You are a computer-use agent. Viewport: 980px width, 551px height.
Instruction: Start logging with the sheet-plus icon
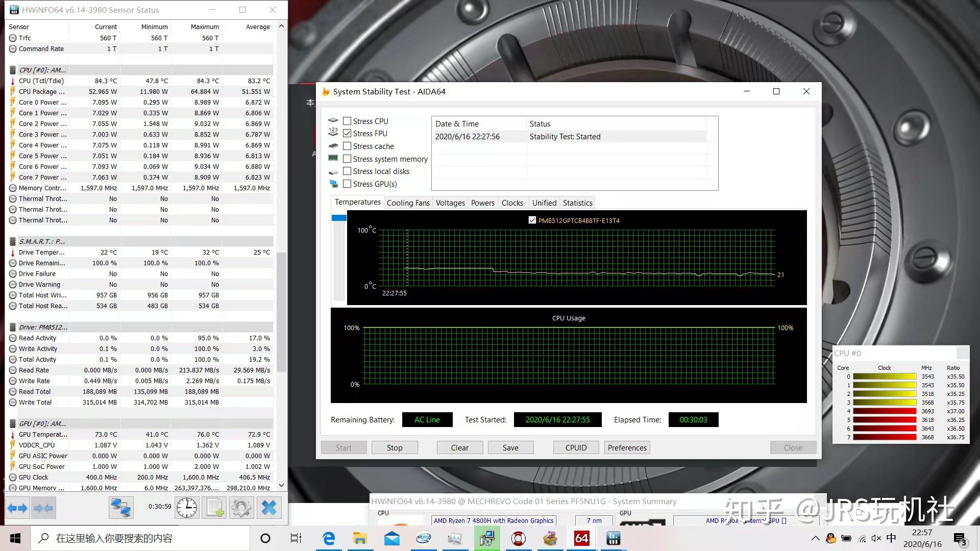214,508
